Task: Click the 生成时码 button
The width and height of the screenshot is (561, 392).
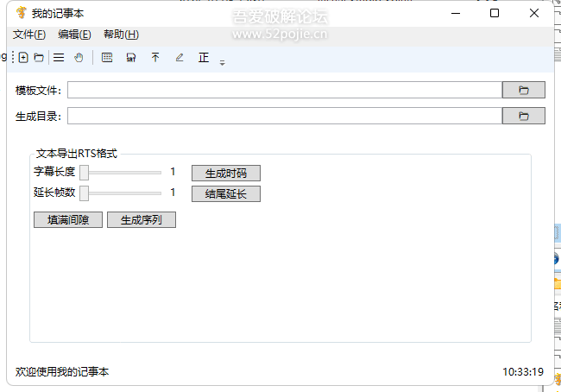Action: 226,174
